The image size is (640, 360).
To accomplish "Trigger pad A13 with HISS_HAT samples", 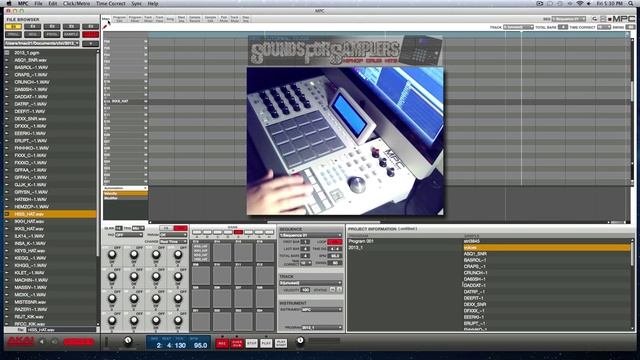I will [200, 253].
